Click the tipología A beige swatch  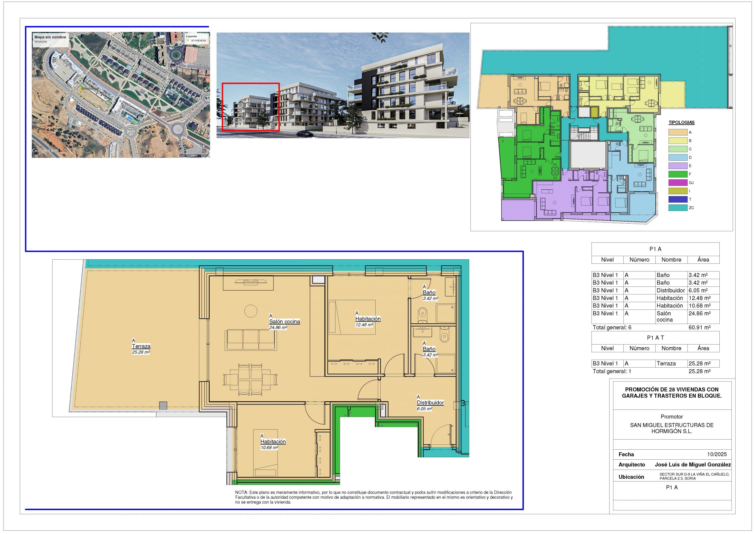[678, 132]
